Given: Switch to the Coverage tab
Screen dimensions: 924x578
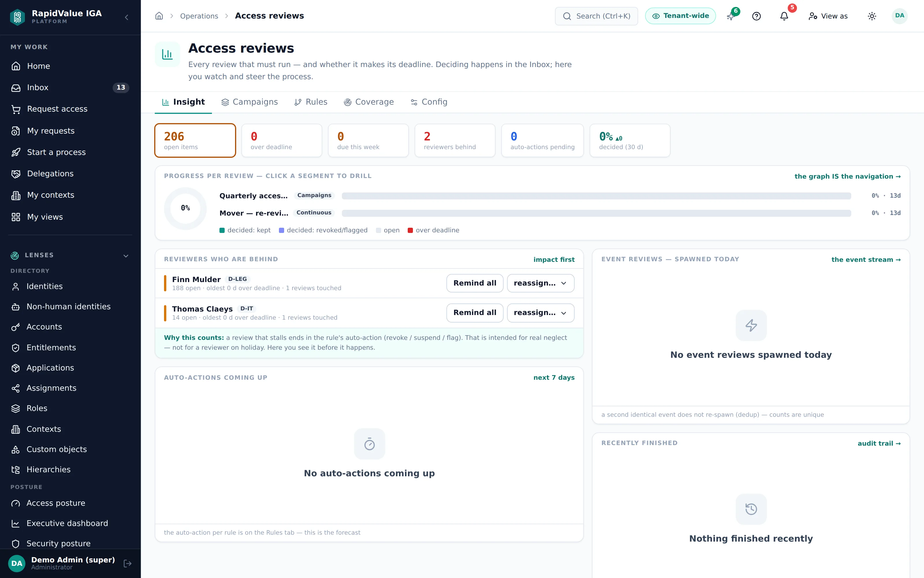Looking at the screenshot, I should click(x=369, y=102).
